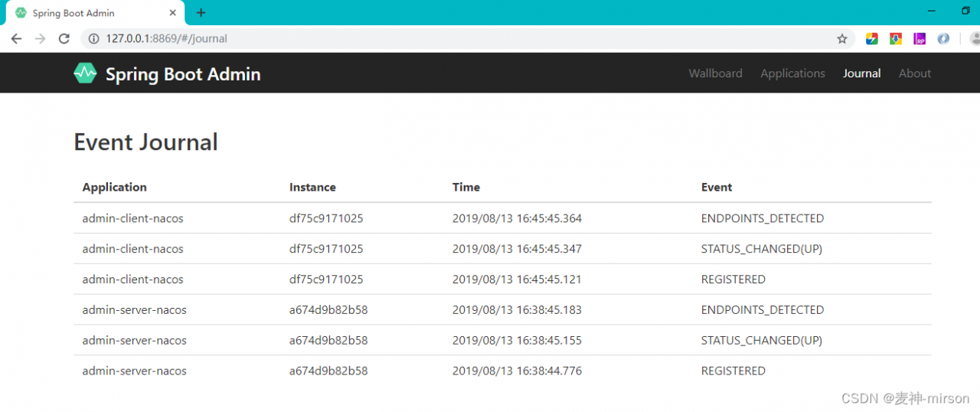Click admin-client-nacos in the 16:45:45.364 row
This screenshot has height=412, width=980.
(133, 218)
